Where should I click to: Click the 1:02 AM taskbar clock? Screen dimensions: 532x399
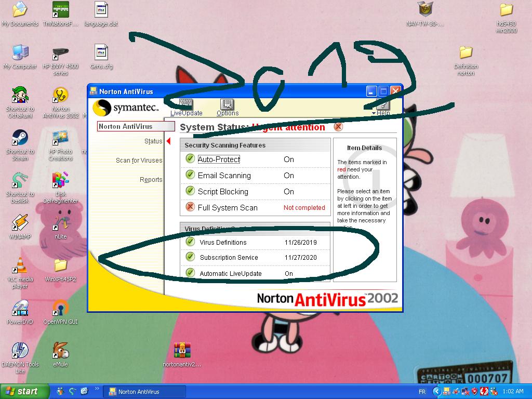[x=513, y=392]
